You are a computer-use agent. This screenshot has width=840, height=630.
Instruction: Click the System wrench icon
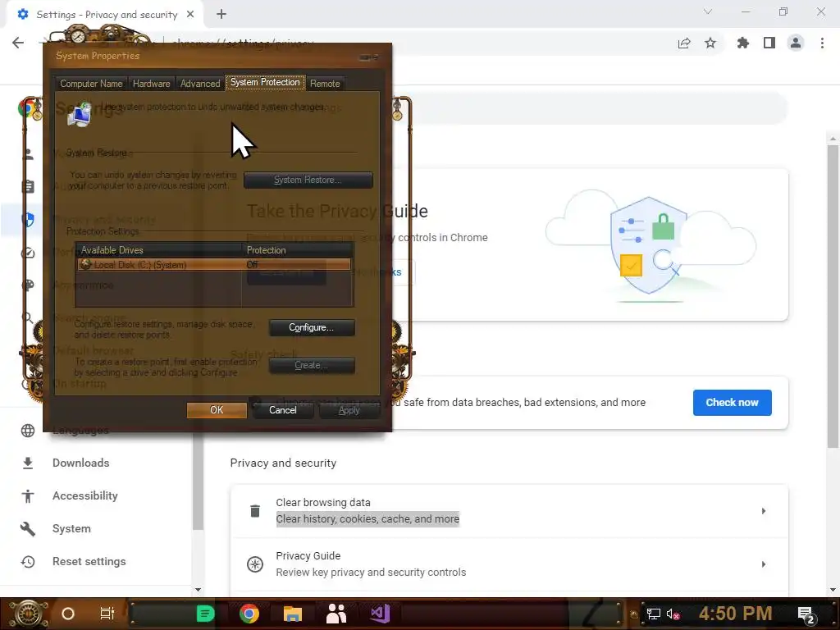click(28, 529)
